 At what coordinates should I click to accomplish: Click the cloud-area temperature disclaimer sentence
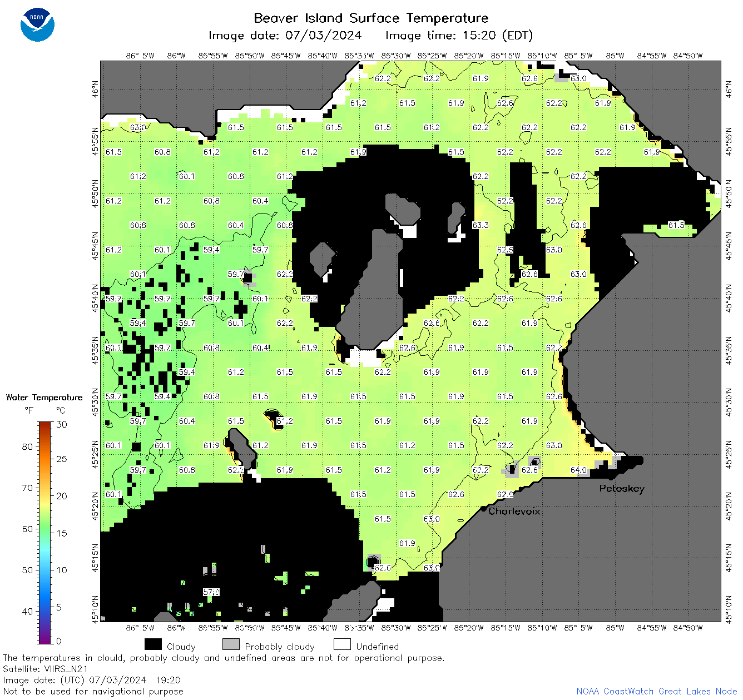(x=224, y=658)
